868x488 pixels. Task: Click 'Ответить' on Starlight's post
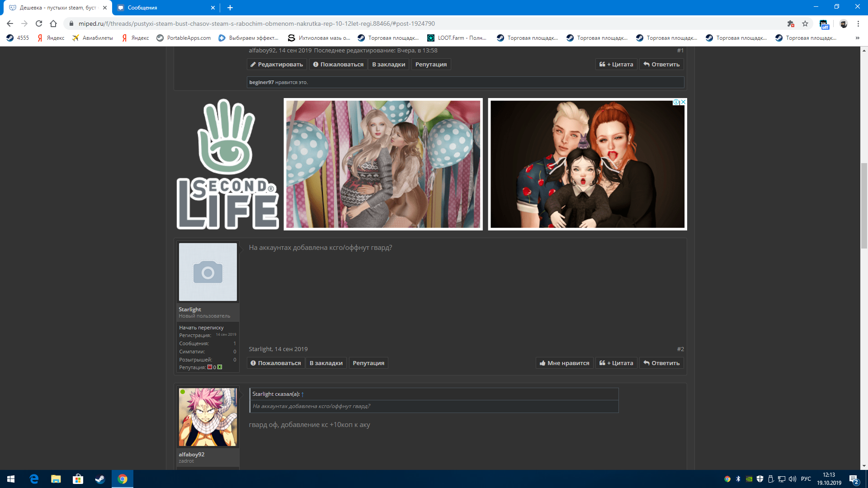[661, 363]
